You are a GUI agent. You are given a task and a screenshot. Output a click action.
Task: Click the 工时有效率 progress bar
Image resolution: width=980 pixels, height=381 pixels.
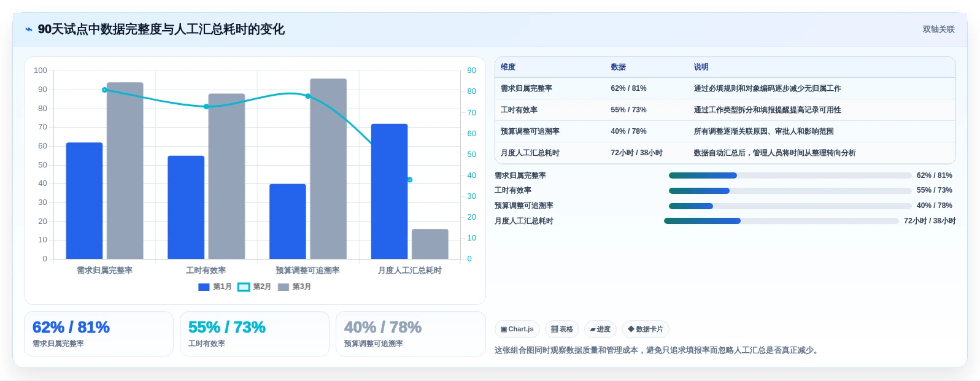(790, 191)
